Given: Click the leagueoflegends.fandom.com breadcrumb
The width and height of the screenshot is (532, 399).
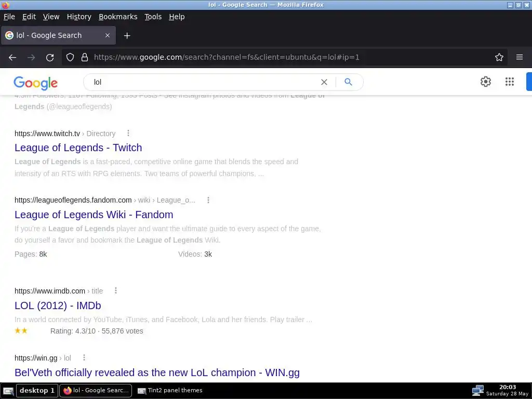Looking at the screenshot, I should 73,200.
